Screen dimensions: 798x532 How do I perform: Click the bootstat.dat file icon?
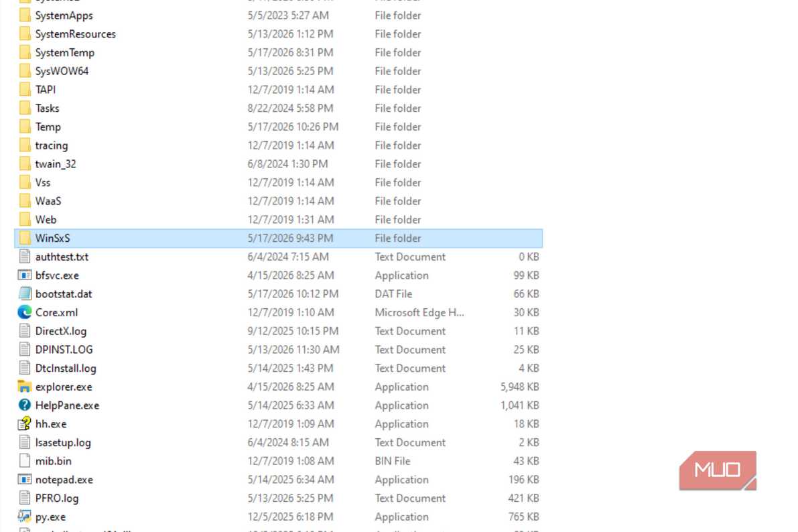click(x=24, y=293)
